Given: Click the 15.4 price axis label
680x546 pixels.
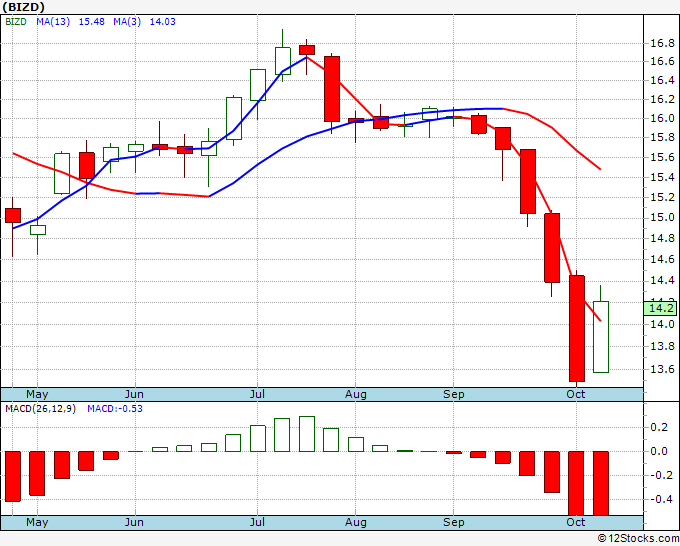Looking at the screenshot, I should (662, 177).
